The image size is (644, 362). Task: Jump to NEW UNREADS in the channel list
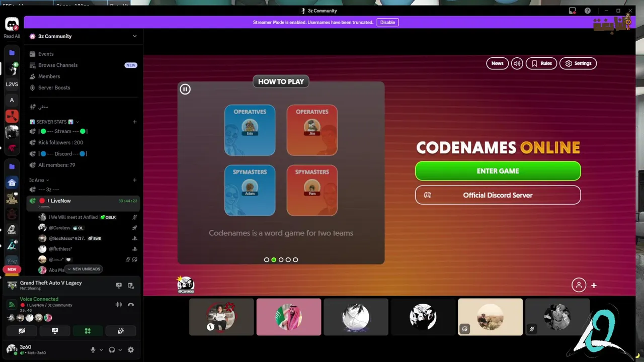[84, 269]
